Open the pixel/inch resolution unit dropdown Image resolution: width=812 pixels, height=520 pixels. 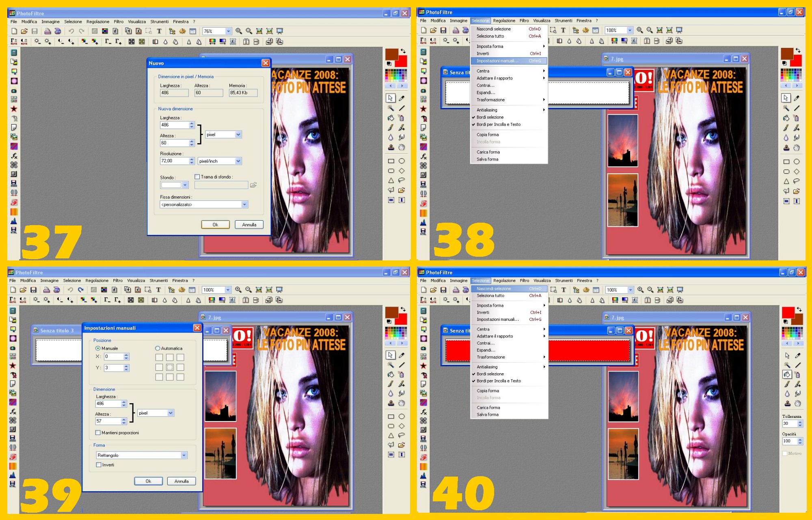pyautogui.click(x=238, y=161)
